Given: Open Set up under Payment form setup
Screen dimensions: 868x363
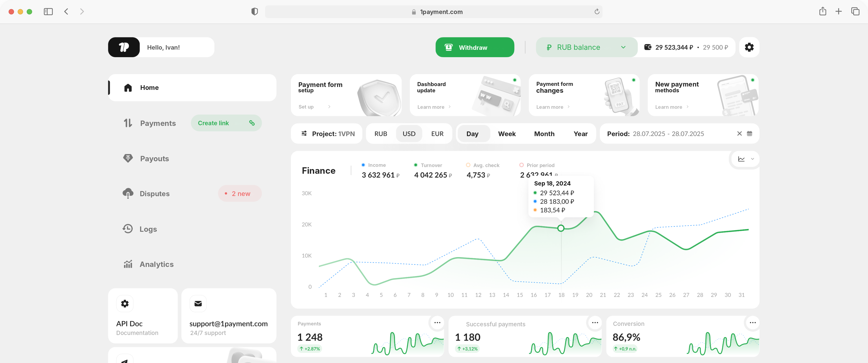Looking at the screenshot, I should [x=314, y=107].
